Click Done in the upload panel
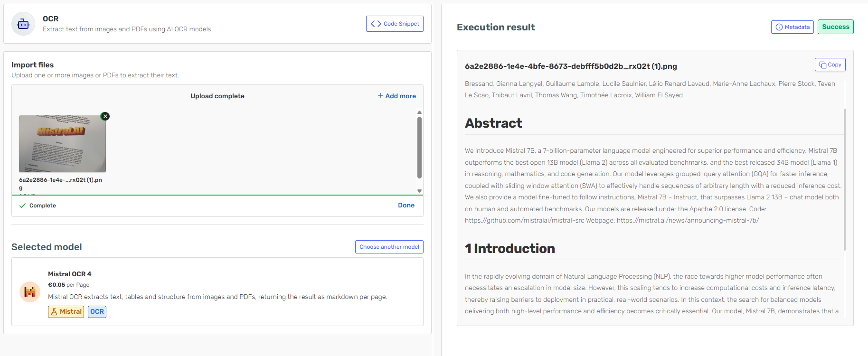Image resolution: width=868 pixels, height=356 pixels. click(406, 205)
